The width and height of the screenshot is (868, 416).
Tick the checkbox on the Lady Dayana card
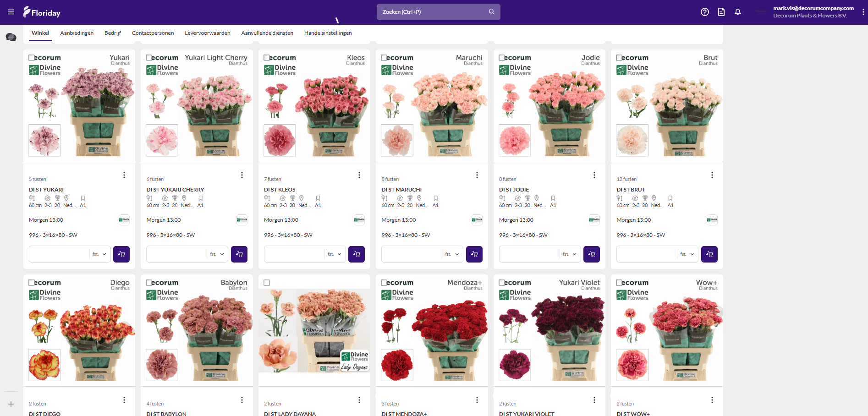(x=267, y=283)
